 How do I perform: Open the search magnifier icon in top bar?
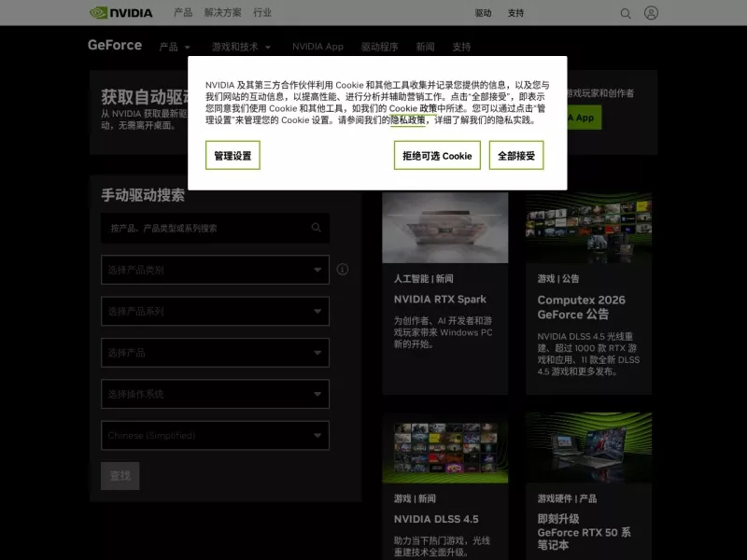click(x=626, y=13)
